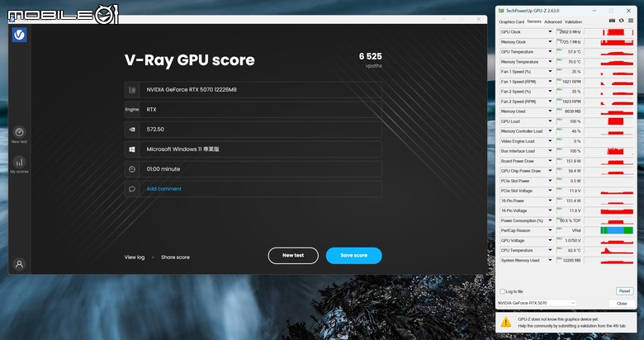644x340 pixels.
Task: Open the My scores bar-chart icon
Action: point(19,163)
